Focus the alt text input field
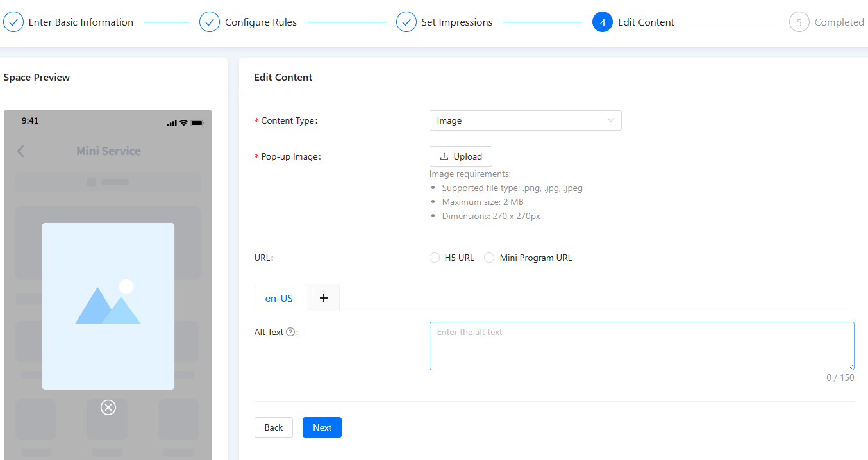The height and width of the screenshot is (460, 868). pos(642,346)
